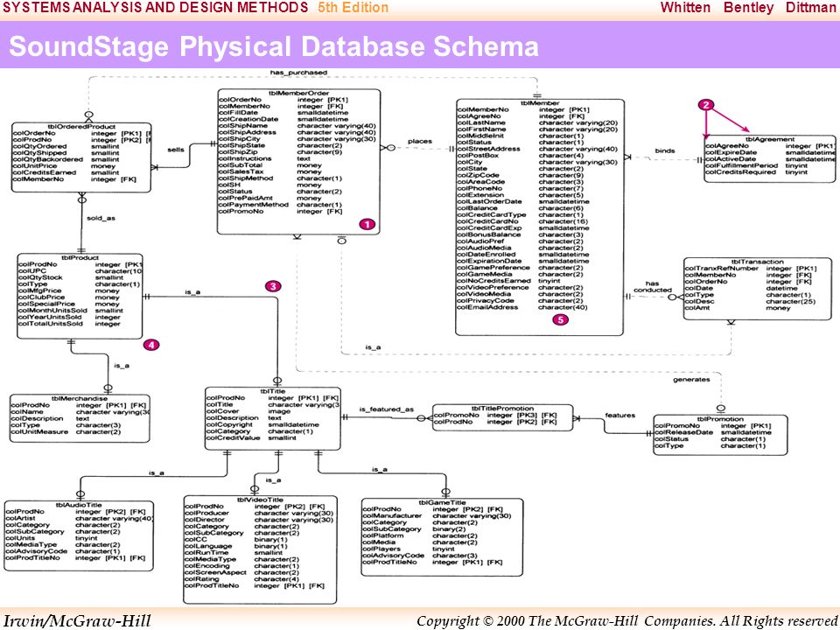The height and width of the screenshot is (630, 840).
Task: Select the tblGameTitle table name
Action: (x=443, y=502)
